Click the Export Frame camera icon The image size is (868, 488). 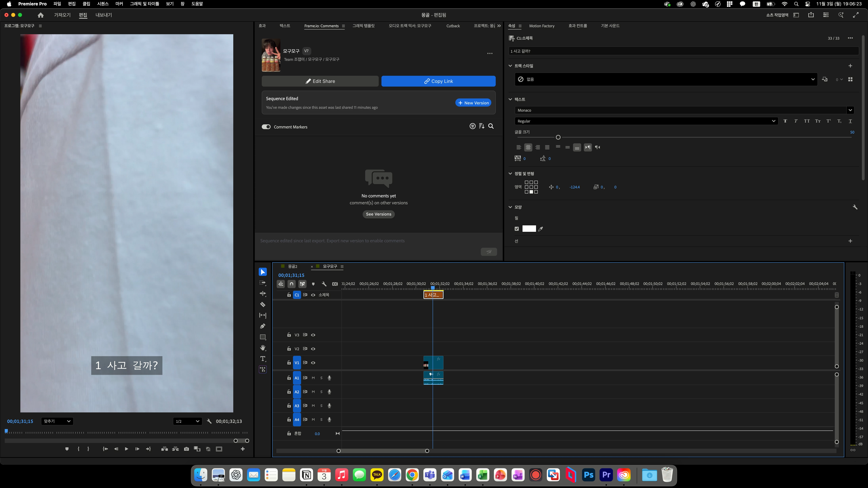tap(186, 449)
